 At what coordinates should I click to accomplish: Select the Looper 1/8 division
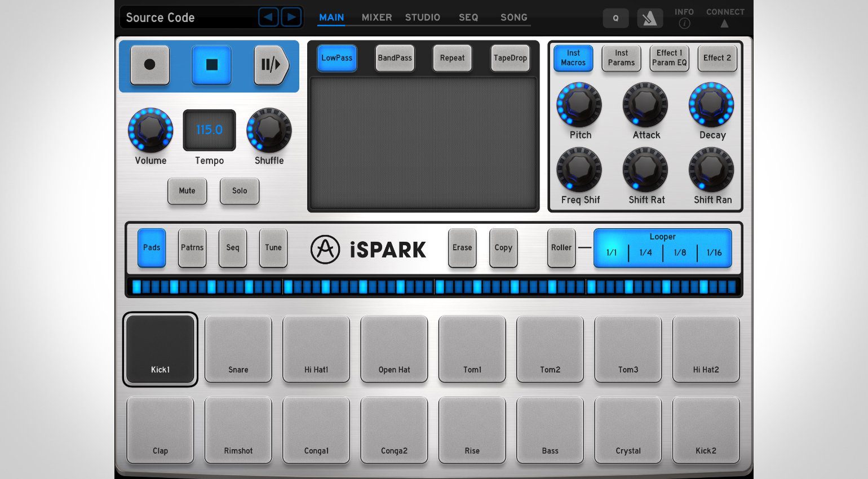tap(680, 252)
